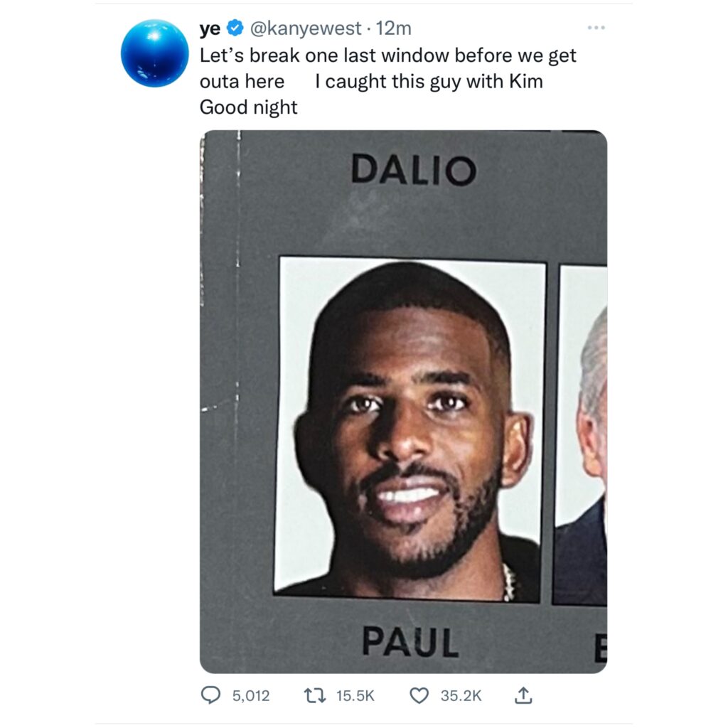Click the blue verified checkmark badge

(x=235, y=28)
